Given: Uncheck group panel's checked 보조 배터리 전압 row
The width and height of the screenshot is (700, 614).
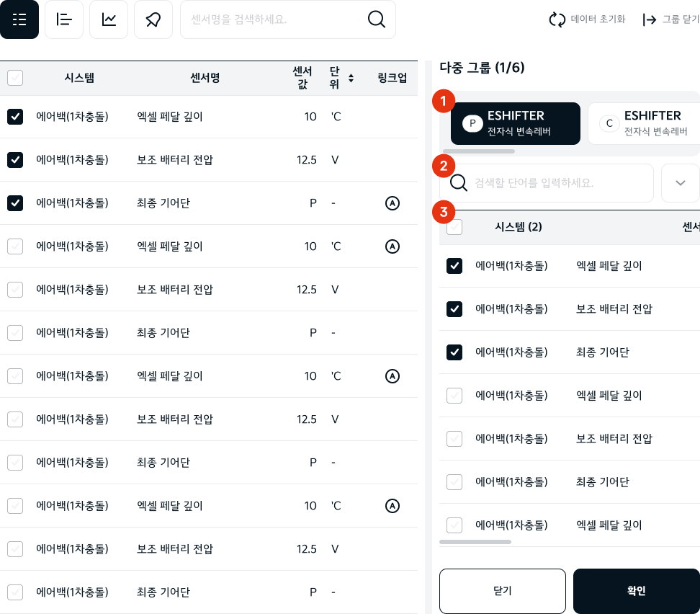Looking at the screenshot, I should tap(454, 309).
